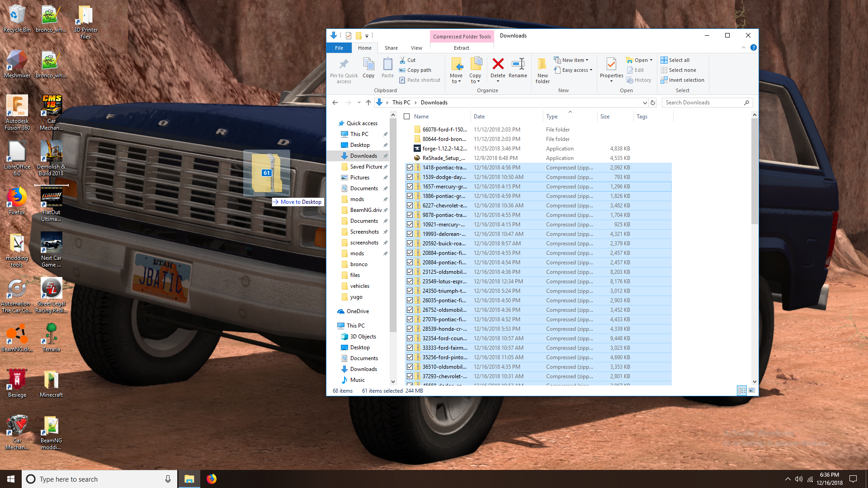The width and height of the screenshot is (868, 488).
Task: Uncheck the 19993-delorean file checkbox
Action: (410, 234)
